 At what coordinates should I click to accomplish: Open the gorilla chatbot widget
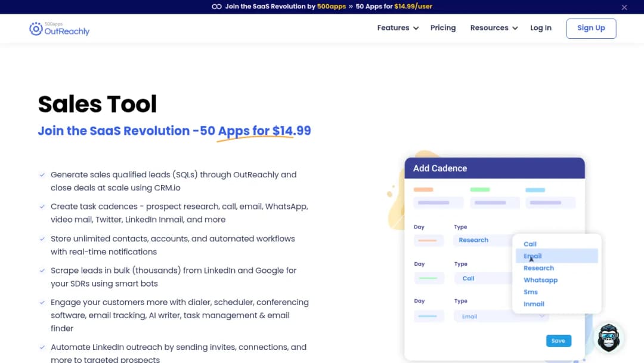click(608, 338)
